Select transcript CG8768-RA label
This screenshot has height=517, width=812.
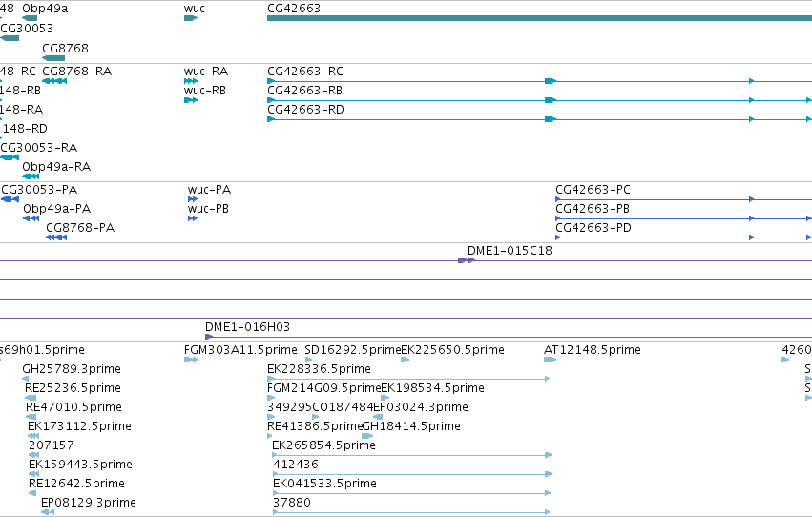(x=76, y=71)
